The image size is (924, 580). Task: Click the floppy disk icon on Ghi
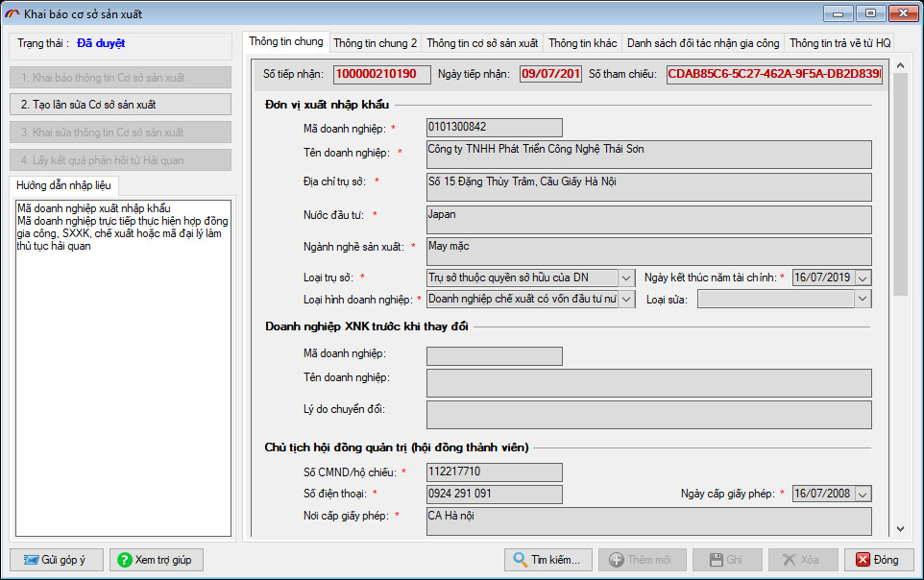pos(716,560)
